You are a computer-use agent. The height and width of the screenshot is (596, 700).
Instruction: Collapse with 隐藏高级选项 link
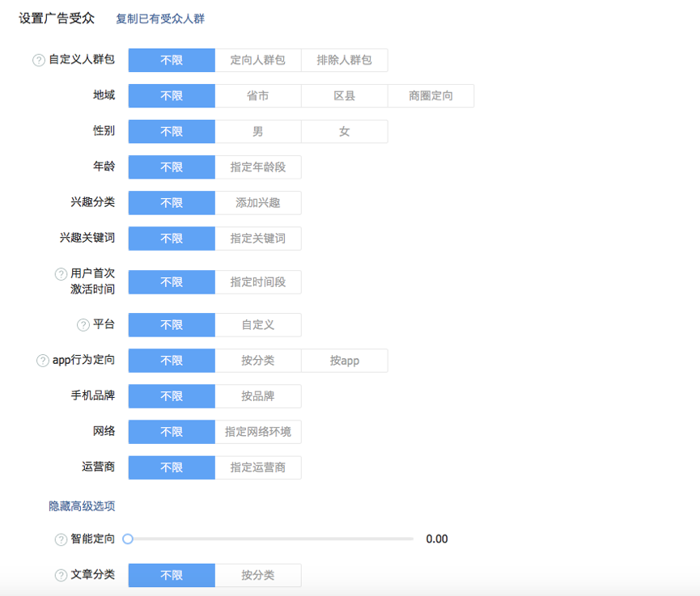click(82, 506)
